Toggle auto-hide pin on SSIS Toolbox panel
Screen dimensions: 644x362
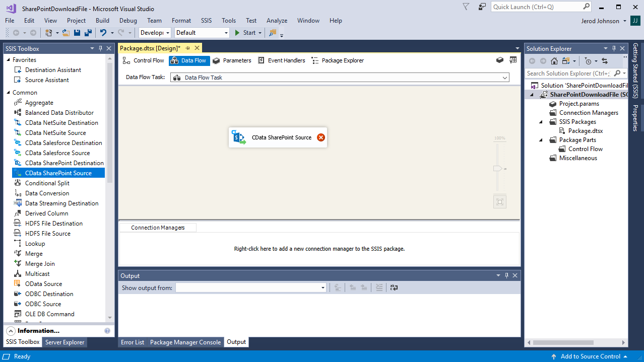pos(100,48)
